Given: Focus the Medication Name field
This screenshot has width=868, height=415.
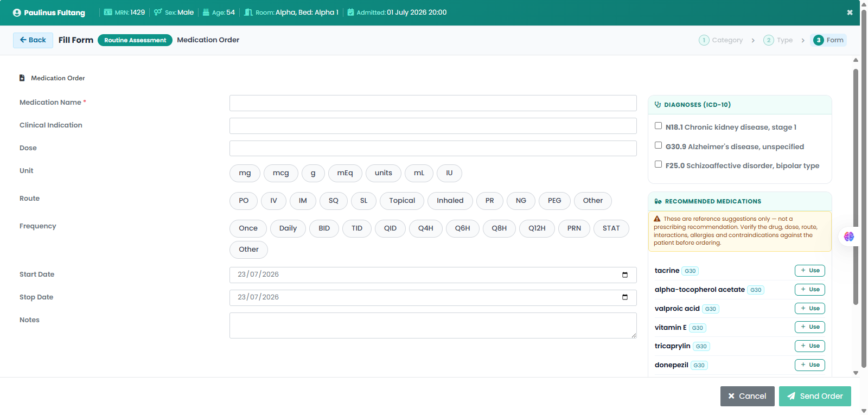Looking at the screenshot, I should [433, 103].
